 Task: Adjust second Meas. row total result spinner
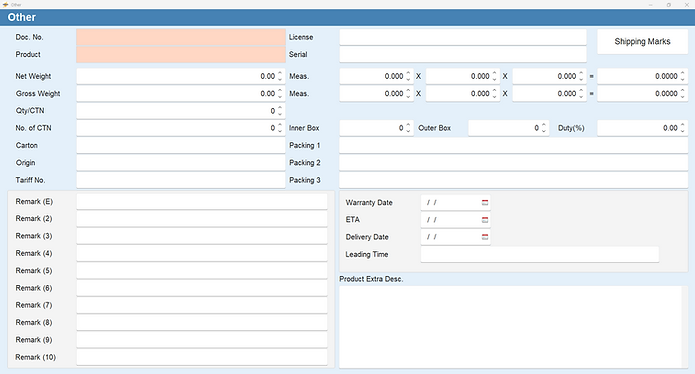pyautogui.click(x=683, y=94)
